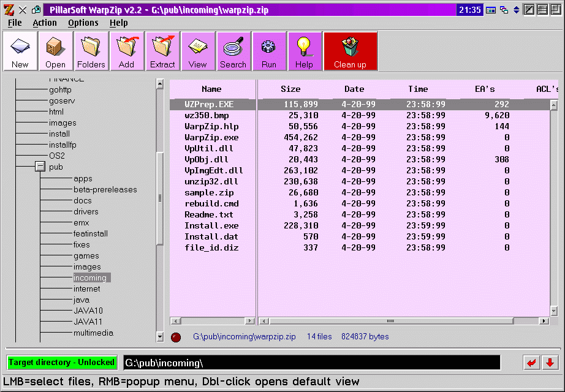Click the G:\pub\incoming\warpzip.zip status path

(x=245, y=336)
